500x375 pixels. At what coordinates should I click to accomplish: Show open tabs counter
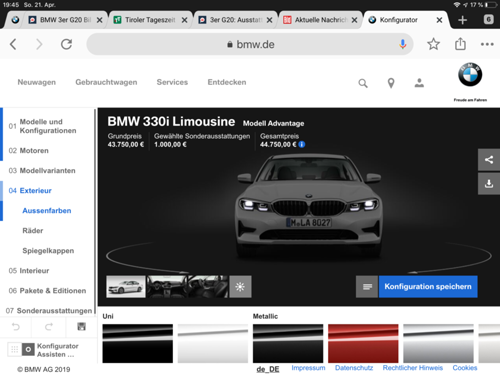coord(488,20)
